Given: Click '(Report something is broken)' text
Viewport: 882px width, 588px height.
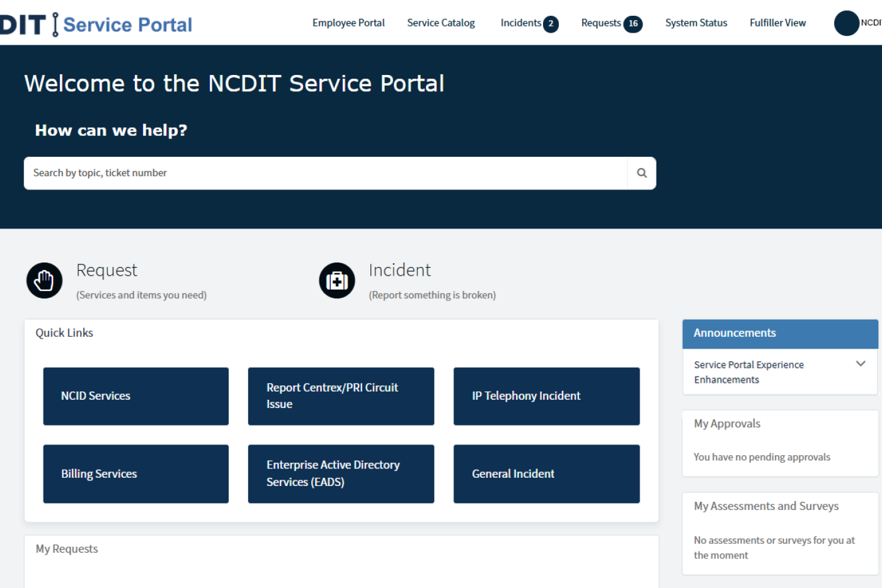Looking at the screenshot, I should [432, 295].
